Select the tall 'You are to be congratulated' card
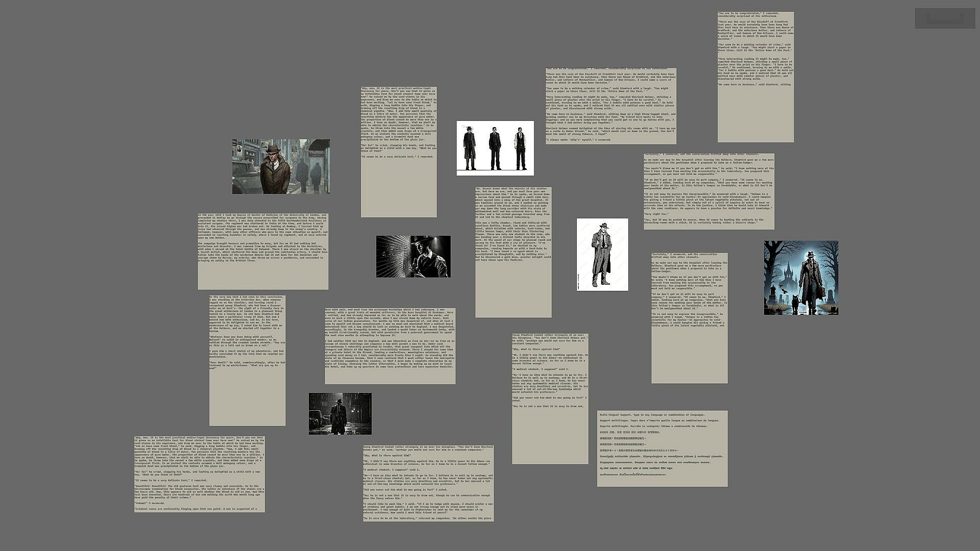Screen dimensions: 980x551 click(x=755, y=77)
